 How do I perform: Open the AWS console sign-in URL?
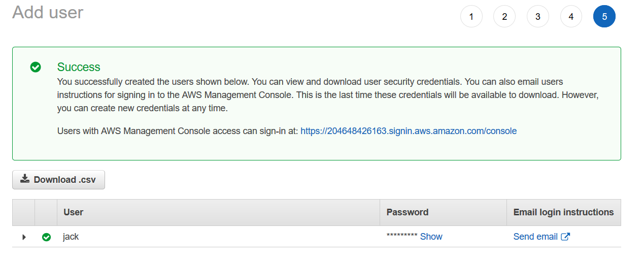(x=409, y=131)
